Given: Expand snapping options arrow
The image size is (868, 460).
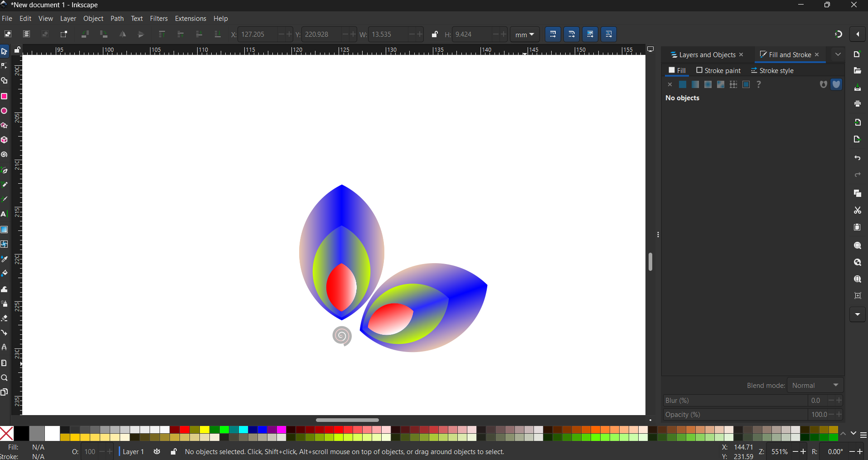Looking at the screenshot, I should [x=858, y=34].
